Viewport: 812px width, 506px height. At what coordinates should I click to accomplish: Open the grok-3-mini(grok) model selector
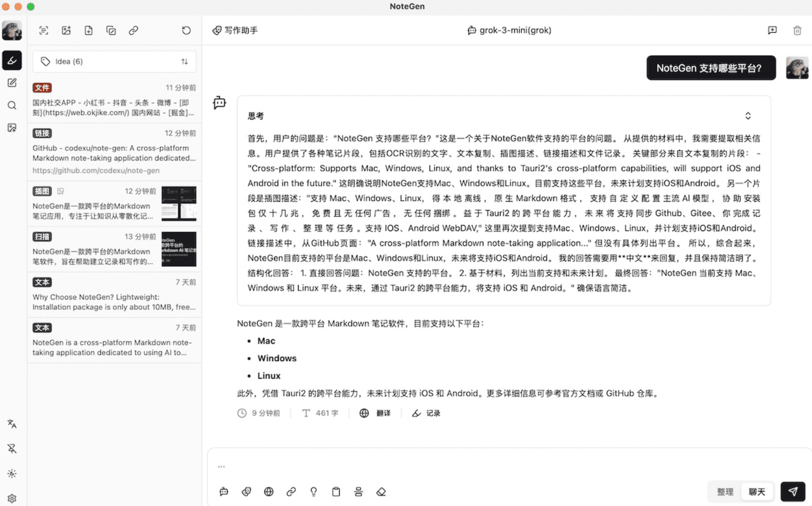(509, 30)
